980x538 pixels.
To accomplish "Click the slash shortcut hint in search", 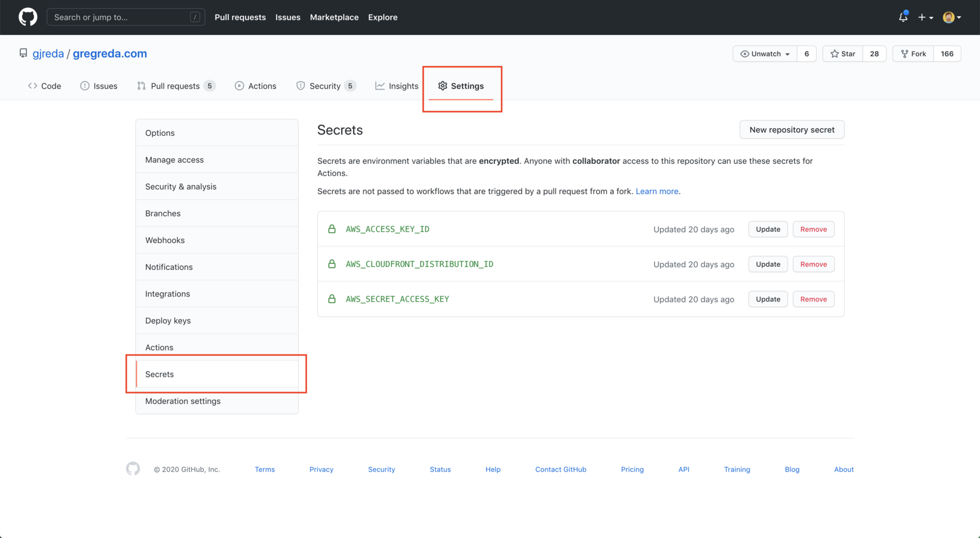I will click(x=195, y=17).
